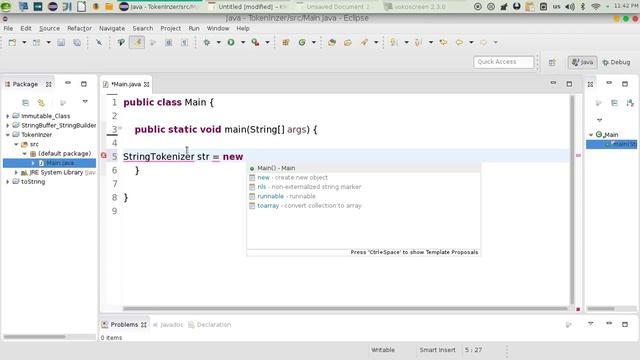Expand the StringBuffer_StringBuilder project
Viewport: 640px width, 360px height.
click(x=7, y=125)
